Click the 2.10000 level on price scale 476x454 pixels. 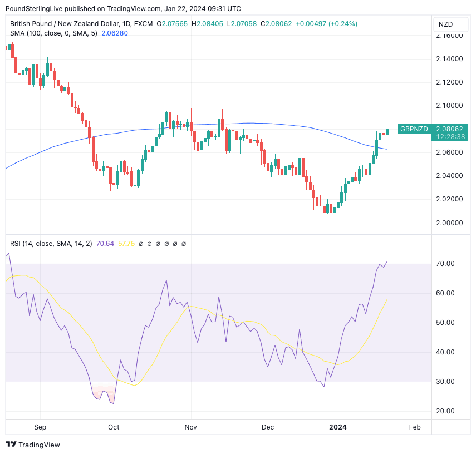tap(449, 106)
